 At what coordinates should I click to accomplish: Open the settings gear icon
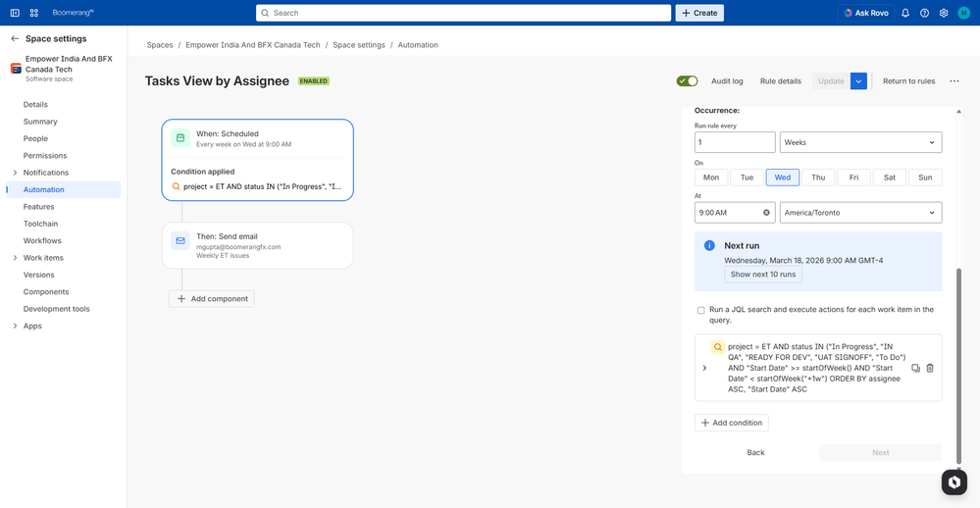(x=944, y=13)
